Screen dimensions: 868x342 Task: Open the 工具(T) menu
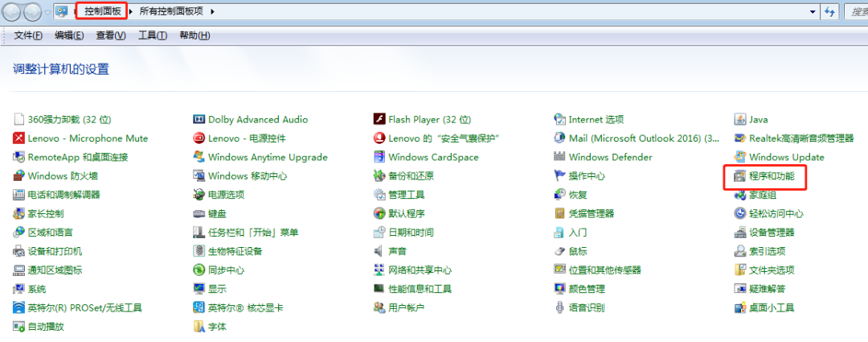coord(152,35)
